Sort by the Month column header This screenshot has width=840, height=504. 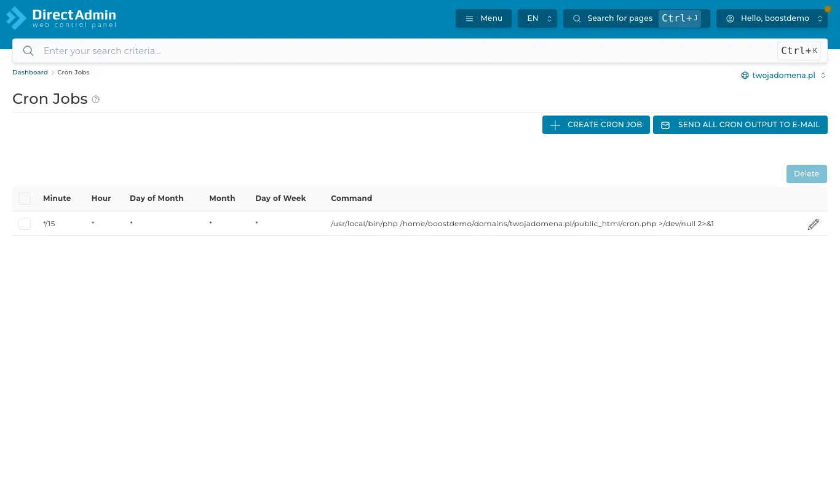click(x=222, y=199)
